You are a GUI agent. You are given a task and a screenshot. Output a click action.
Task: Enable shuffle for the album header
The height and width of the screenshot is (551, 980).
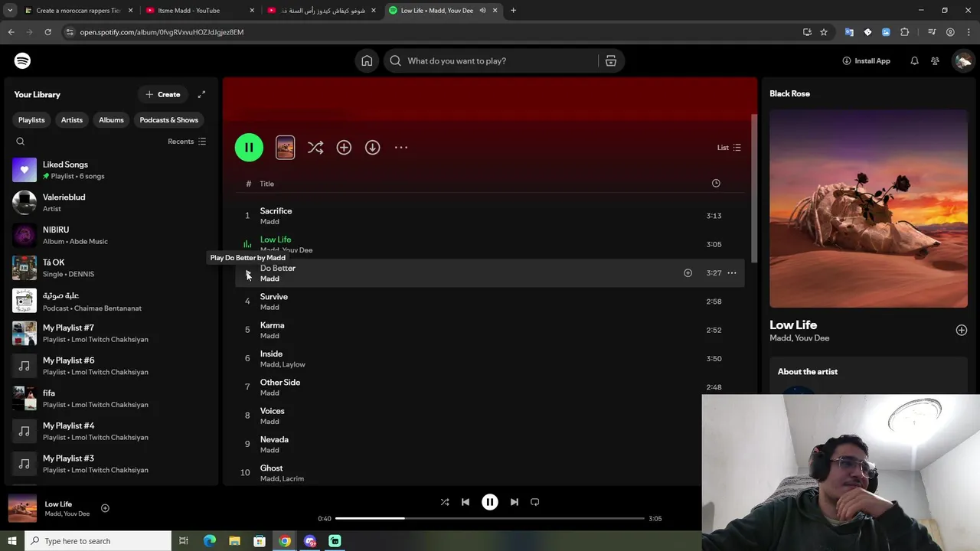[315, 147]
